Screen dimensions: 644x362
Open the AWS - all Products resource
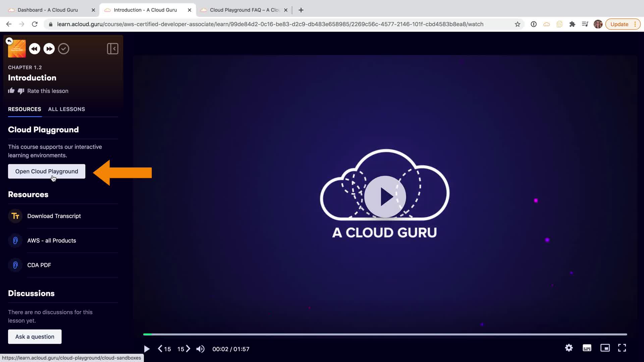click(52, 241)
